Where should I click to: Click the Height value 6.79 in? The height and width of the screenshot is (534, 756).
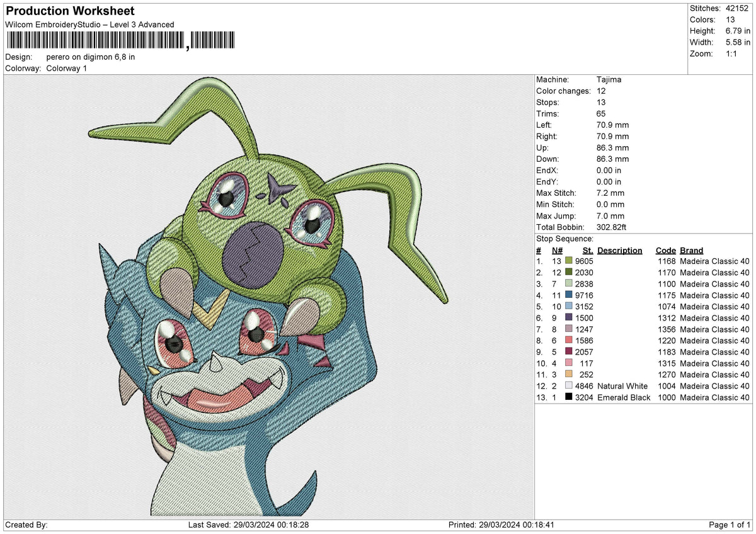point(738,31)
